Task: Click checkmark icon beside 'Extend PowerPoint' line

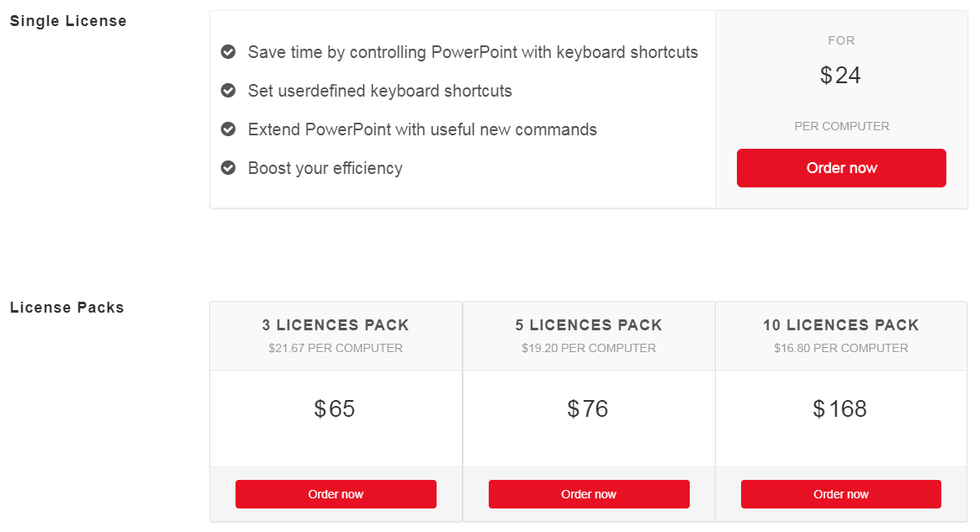Action: [x=228, y=129]
